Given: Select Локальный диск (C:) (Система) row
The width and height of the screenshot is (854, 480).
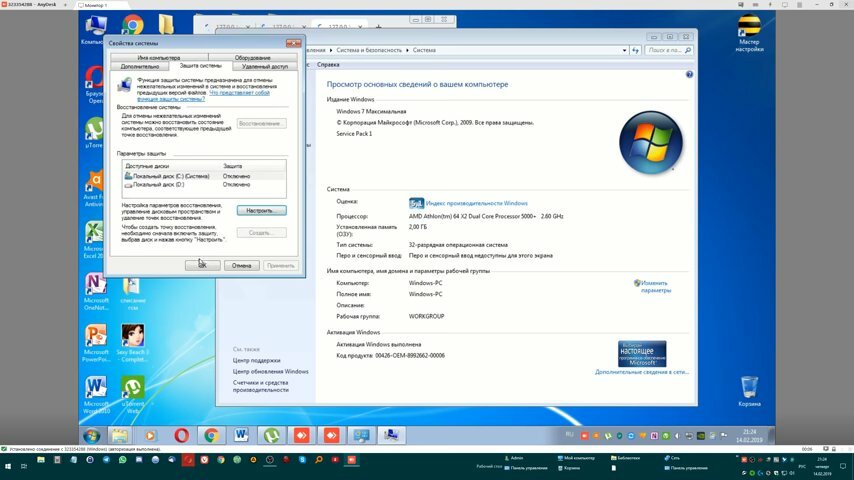Looking at the screenshot, I should click(x=204, y=176).
